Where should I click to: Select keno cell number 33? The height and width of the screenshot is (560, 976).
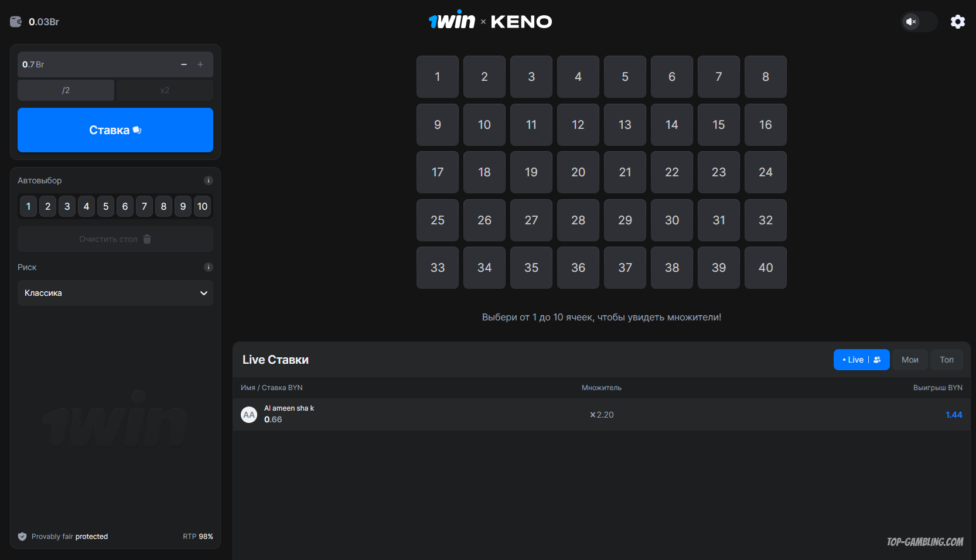[x=438, y=268]
